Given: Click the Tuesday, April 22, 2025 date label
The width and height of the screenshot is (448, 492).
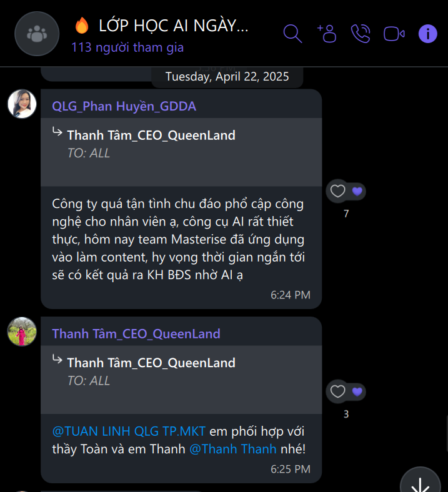Looking at the screenshot, I should tap(227, 77).
